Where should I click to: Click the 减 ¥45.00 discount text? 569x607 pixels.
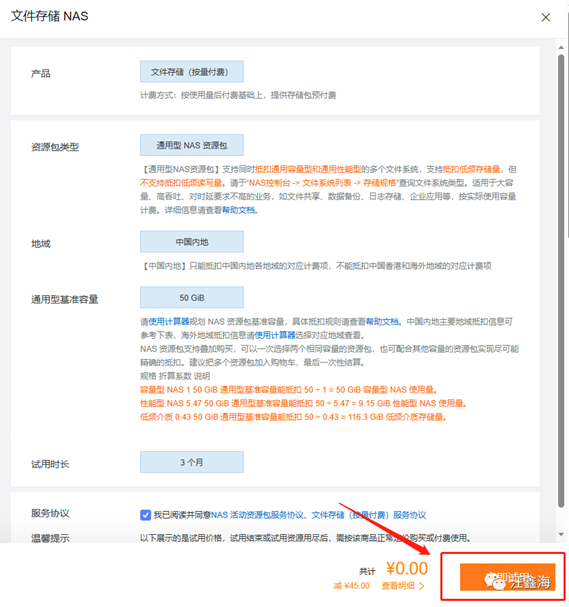click(351, 586)
